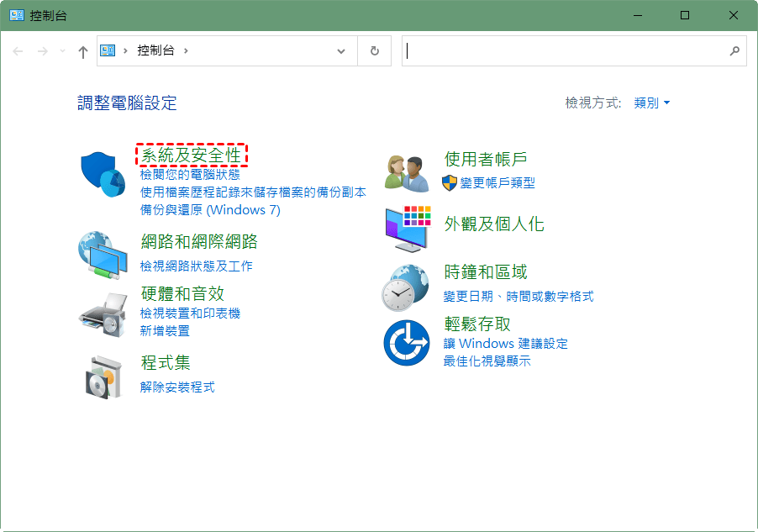
Task: Click 變更日期、時間或數字格式 link
Action: click(x=518, y=296)
